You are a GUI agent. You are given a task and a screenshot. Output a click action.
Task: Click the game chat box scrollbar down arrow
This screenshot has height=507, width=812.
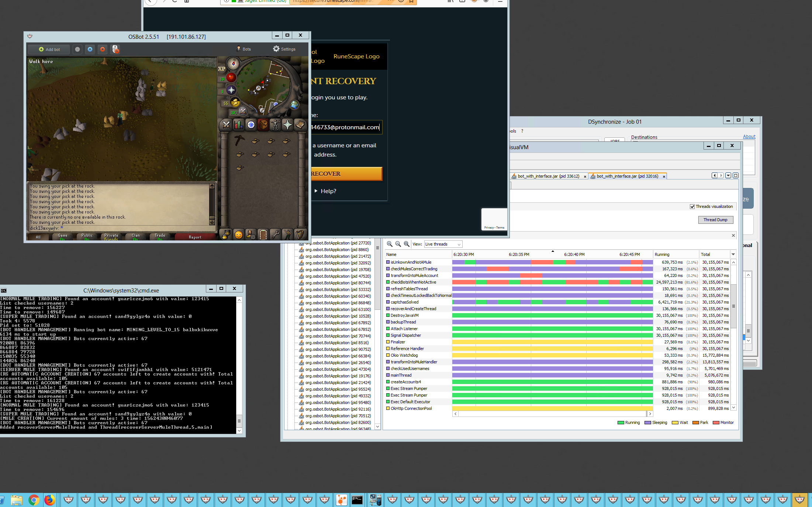(x=212, y=222)
